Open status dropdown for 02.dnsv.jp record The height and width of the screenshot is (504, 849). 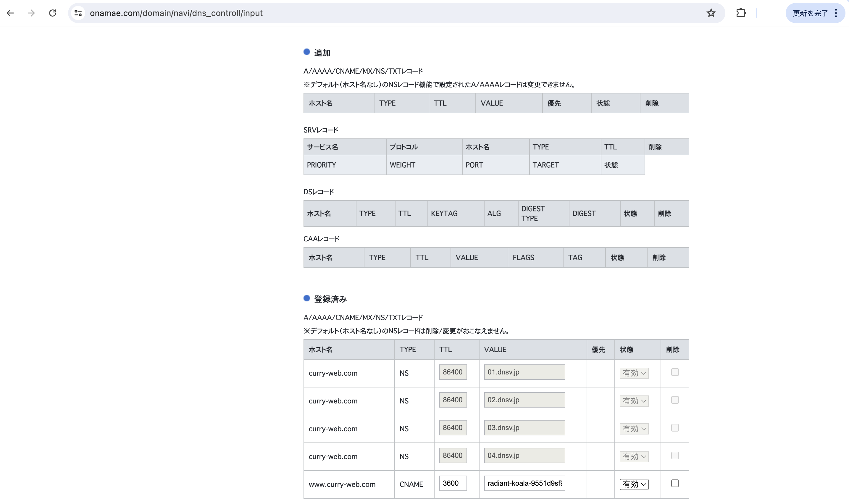pyautogui.click(x=634, y=401)
